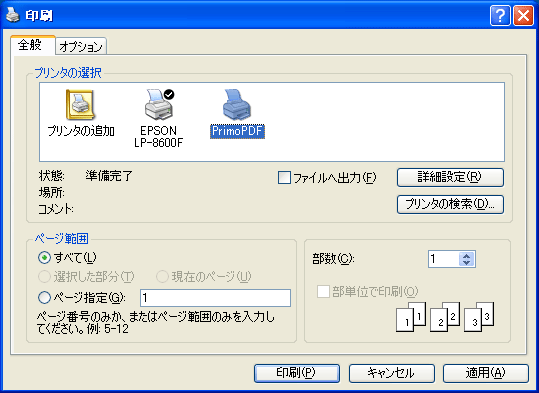Toggle the 部単位で印刷 checkbox

coord(323,292)
